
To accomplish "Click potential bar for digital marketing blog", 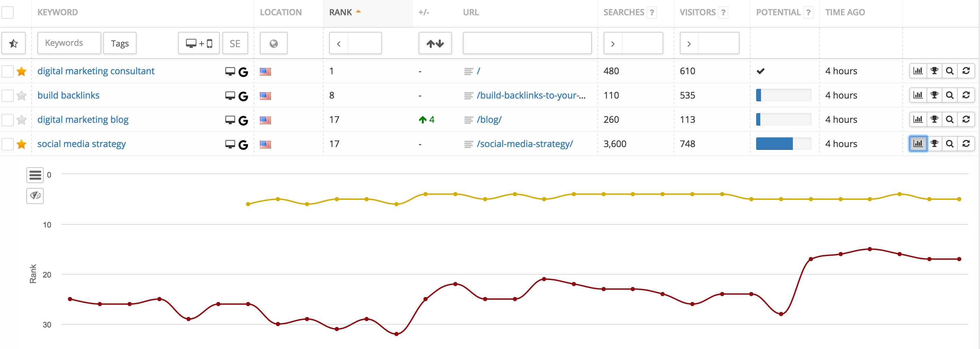I will [784, 120].
